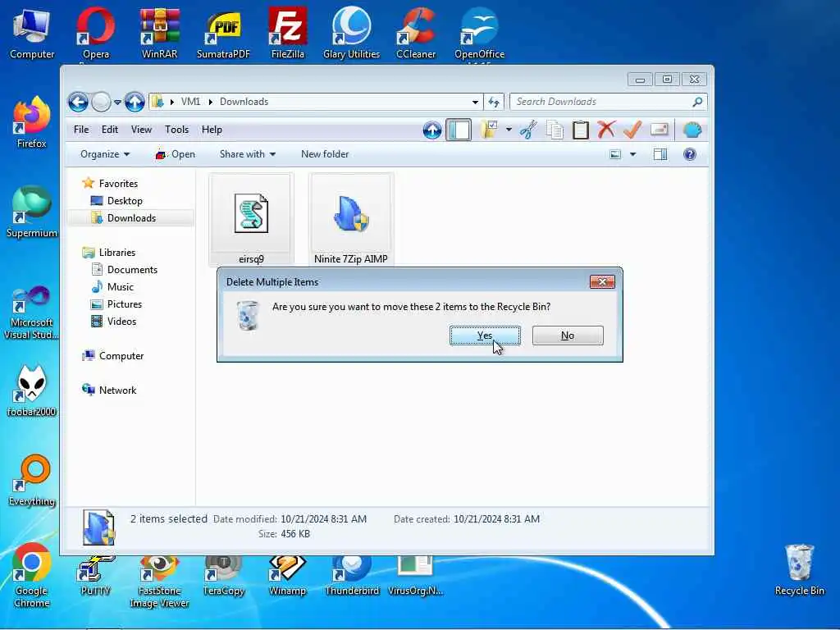Click the blue Up folder button beside address bar
This screenshot has width=840, height=630.
[x=135, y=102]
